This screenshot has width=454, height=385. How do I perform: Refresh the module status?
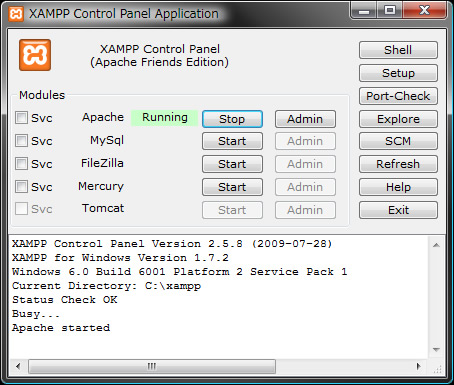(x=398, y=164)
